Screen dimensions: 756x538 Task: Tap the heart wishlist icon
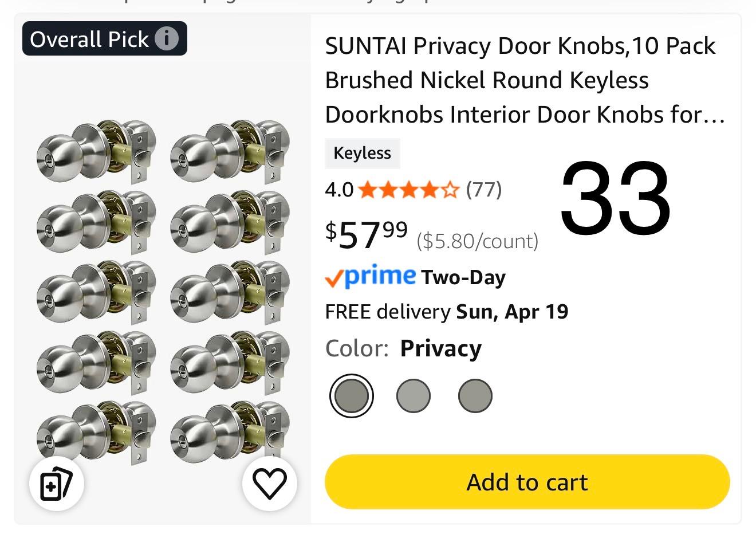269,484
